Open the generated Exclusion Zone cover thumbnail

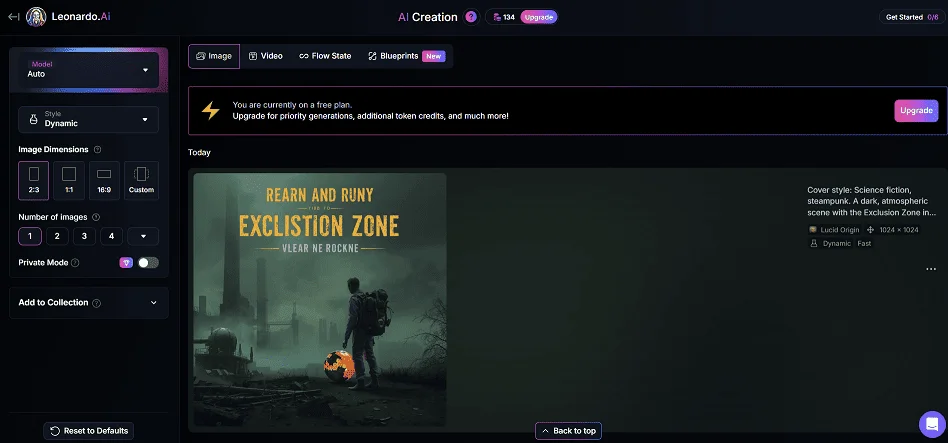point(320,300)
